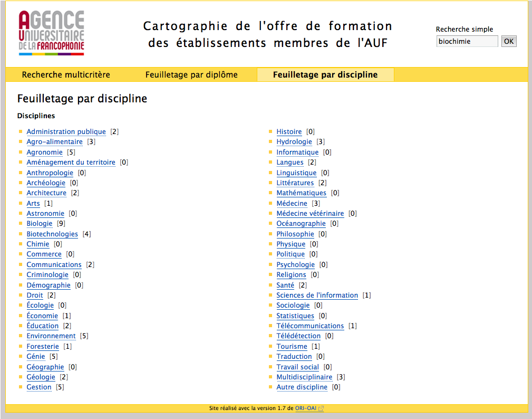Select the Télécommunications discipline
Image resolution: width=532 pixels, height=419 pixels.
click(x=310, y=326)
